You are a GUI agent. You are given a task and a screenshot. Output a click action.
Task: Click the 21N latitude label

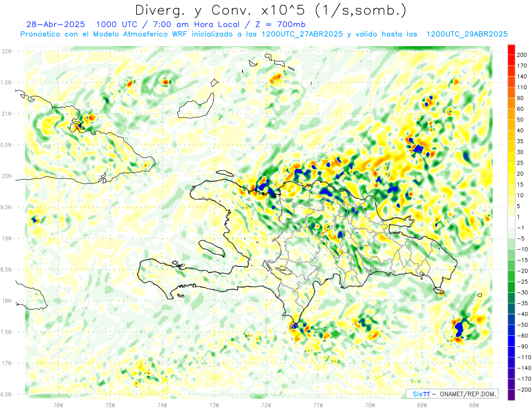7,114
